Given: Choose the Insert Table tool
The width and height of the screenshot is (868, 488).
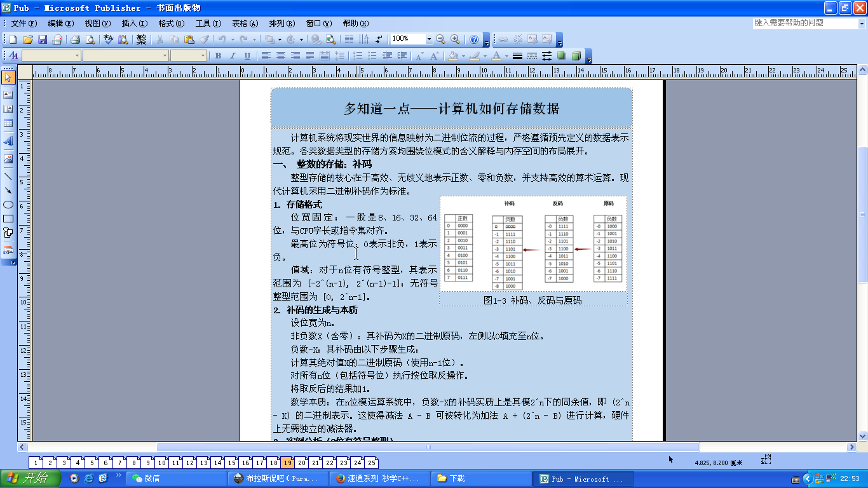Looking at the screenshot, I should [x=8, y=123].
